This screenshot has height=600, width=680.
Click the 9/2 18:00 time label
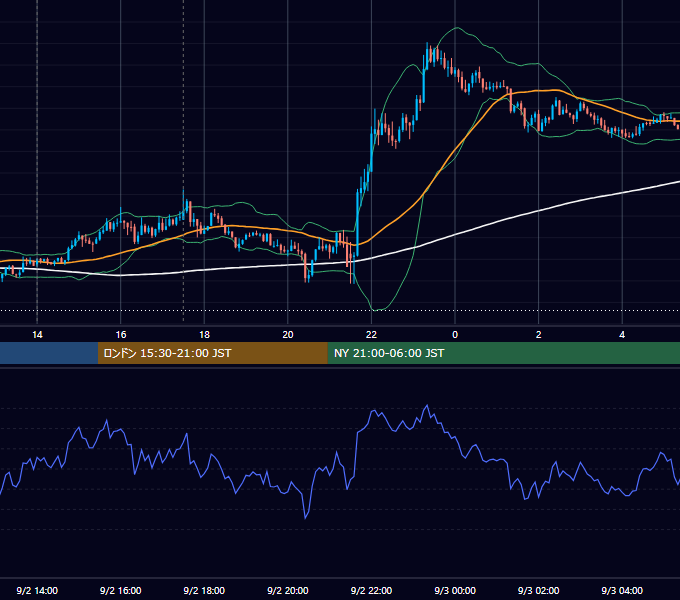(204, 590)
